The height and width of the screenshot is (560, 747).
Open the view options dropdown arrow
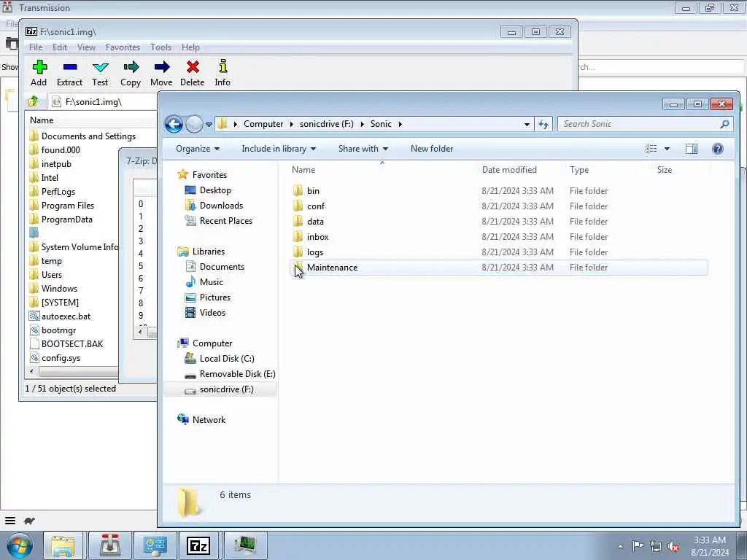coord(667,149)
